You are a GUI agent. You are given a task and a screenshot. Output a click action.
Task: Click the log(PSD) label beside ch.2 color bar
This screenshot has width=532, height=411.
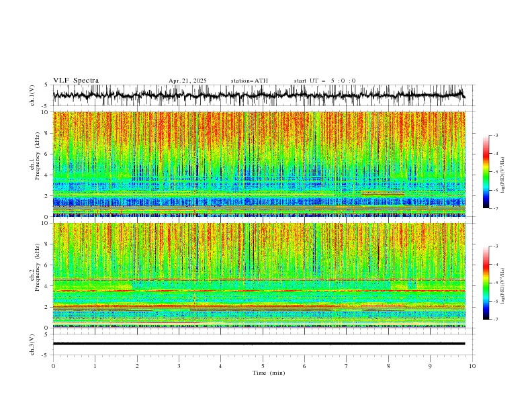502,285
